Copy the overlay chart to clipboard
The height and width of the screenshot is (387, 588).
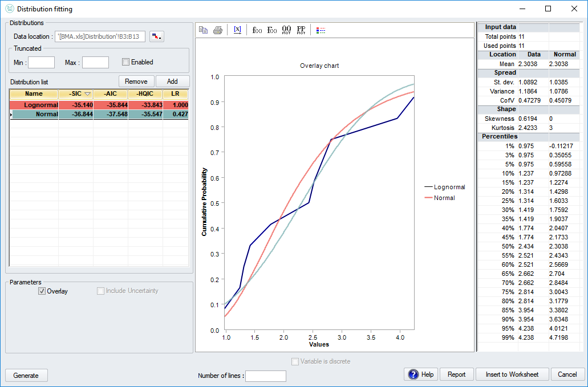204,30
